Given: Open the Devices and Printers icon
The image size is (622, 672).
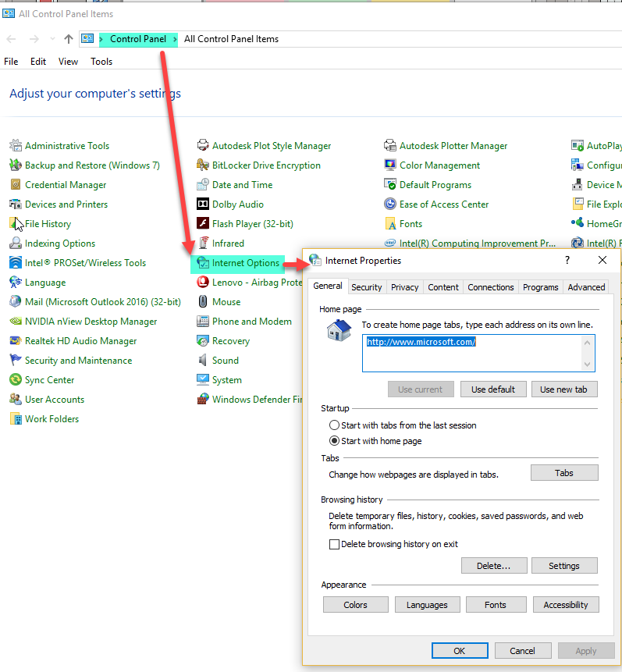Looking at the screenshot, I should click(16, 204).
